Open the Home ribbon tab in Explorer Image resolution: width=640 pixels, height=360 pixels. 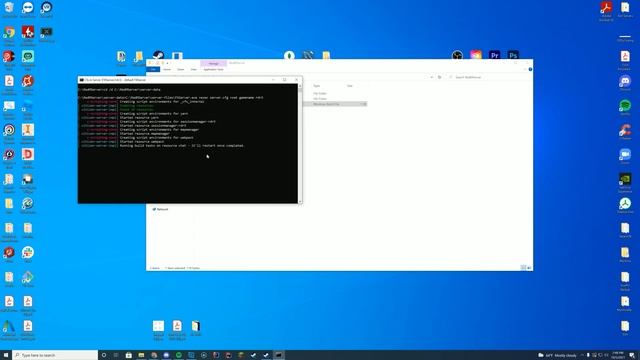click(x=167, y=69)
